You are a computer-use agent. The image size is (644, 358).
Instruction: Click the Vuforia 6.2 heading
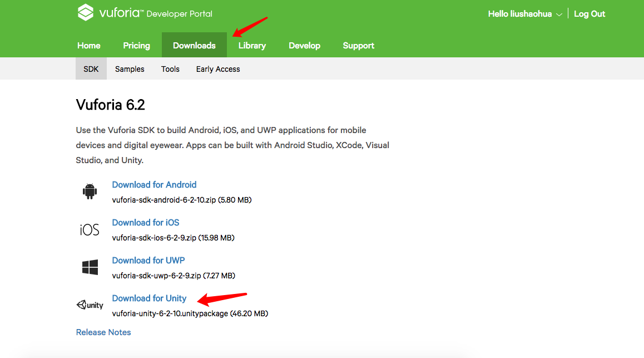coord(111,105)
